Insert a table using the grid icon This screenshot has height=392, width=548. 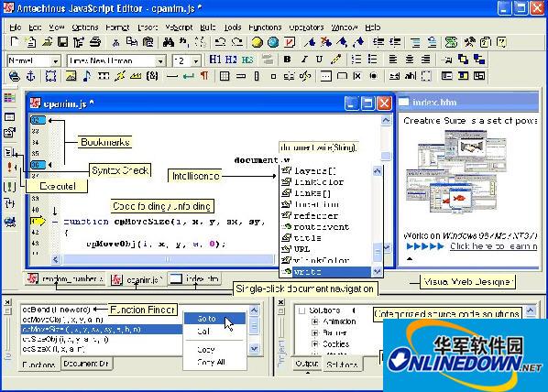(x=224, y=76)
